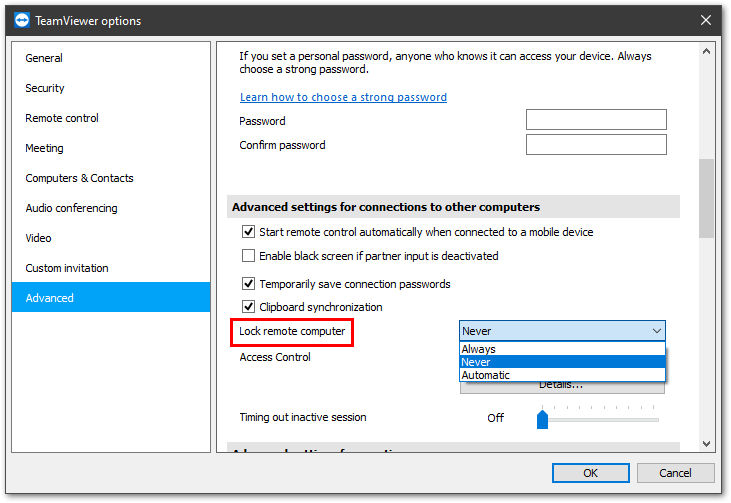Collapse the Lock remote computer dropdown
This screenshot has height=503, width=731.
pos(562,331)
